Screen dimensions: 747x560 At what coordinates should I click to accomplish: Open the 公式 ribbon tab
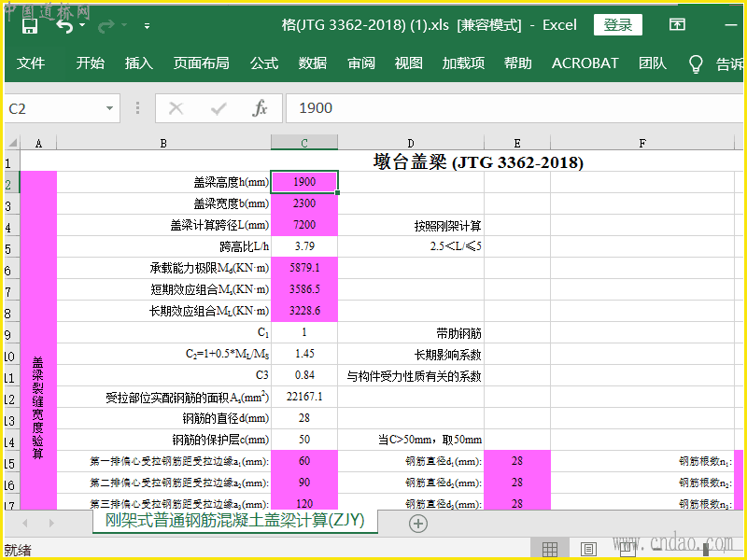point(264,63)
